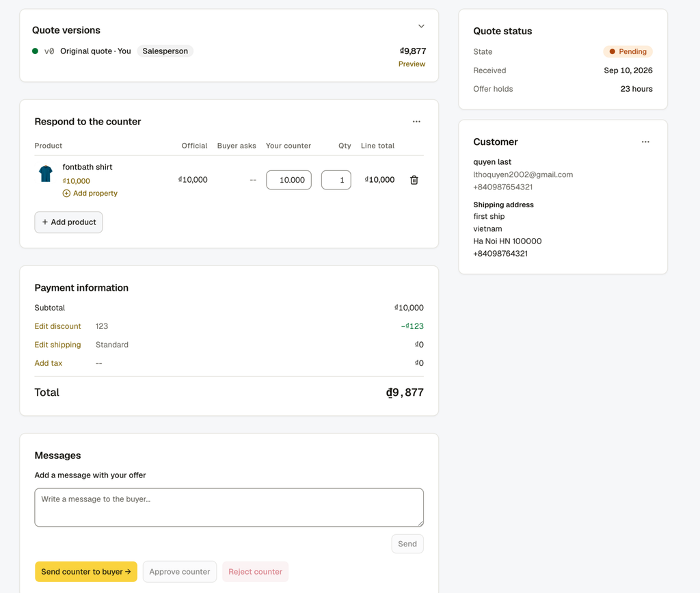Screen dimensions: 700x593
Task: Click Edit discount link
Action: coord(57,326)
